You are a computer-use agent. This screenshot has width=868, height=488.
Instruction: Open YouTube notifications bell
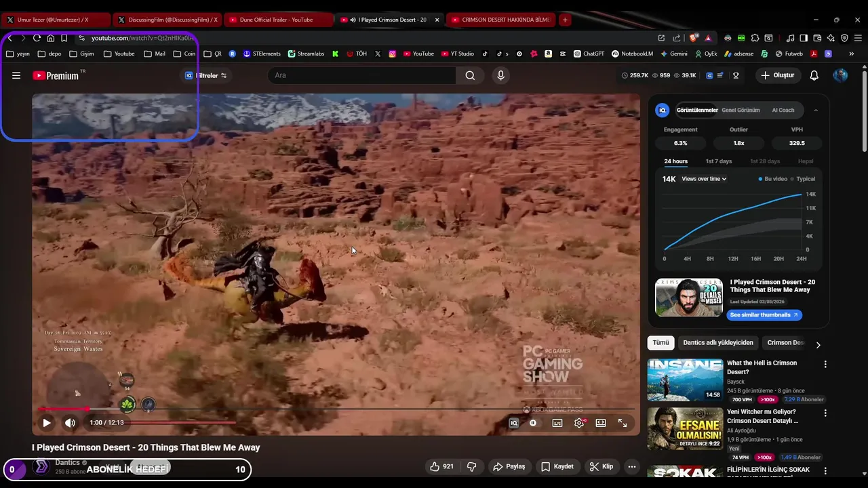(x=814, y=75)
